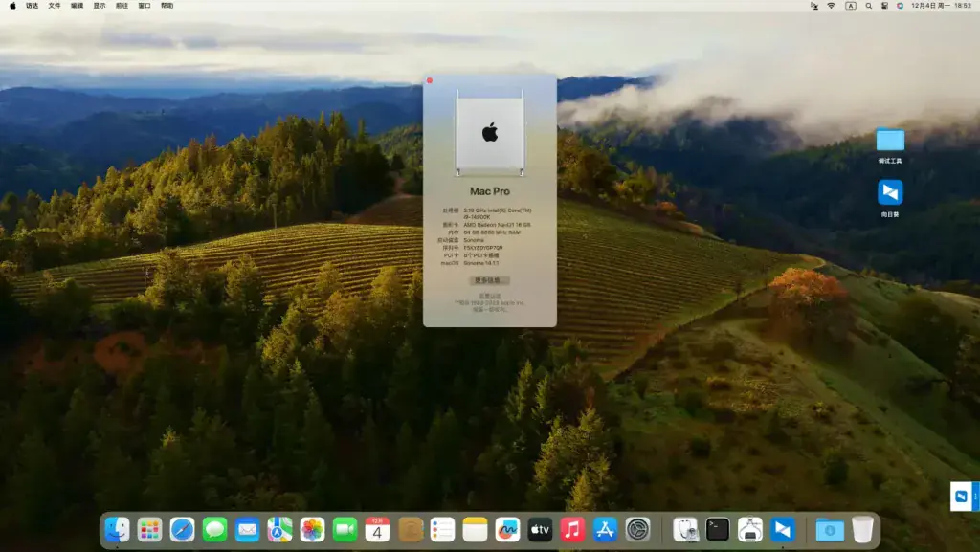Open the 访达 menu in the menu bar
Screen dimensions: 980x552
[32, 6]
